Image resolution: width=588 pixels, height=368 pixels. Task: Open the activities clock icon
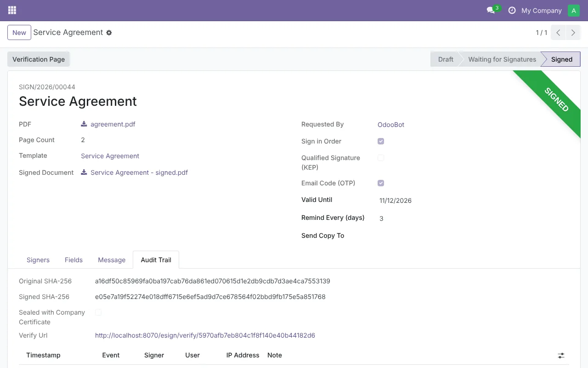[x=512, y=10]
